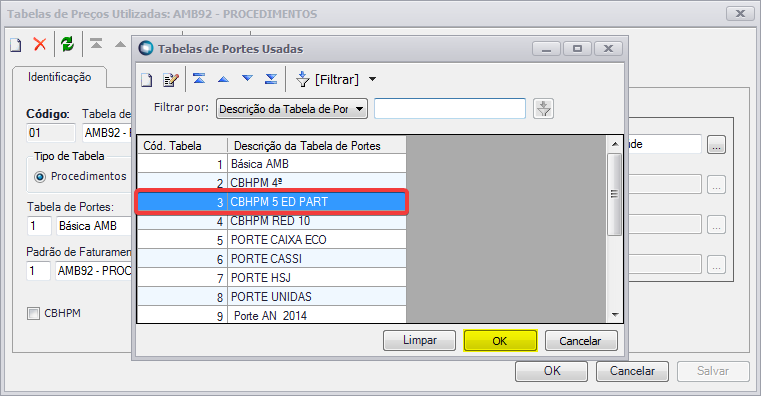
Task: Enable the CBHPM checkbox
Action: [33, 314]
